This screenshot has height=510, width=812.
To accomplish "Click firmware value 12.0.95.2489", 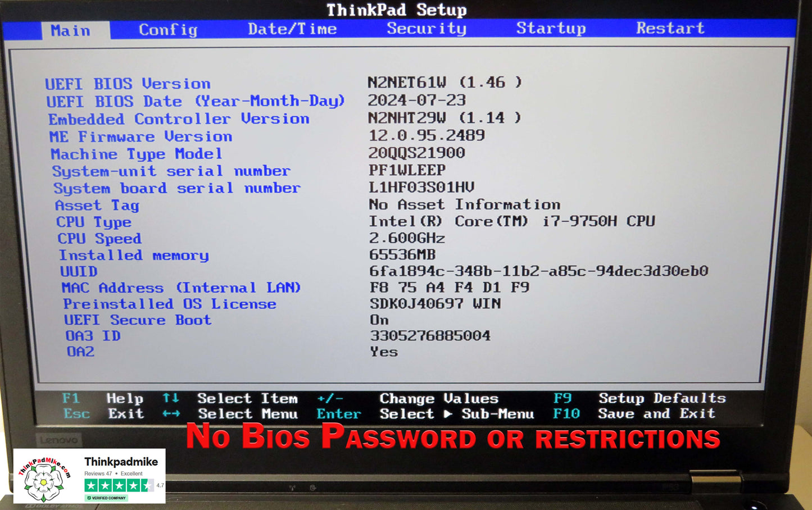I will click(427, 135).
